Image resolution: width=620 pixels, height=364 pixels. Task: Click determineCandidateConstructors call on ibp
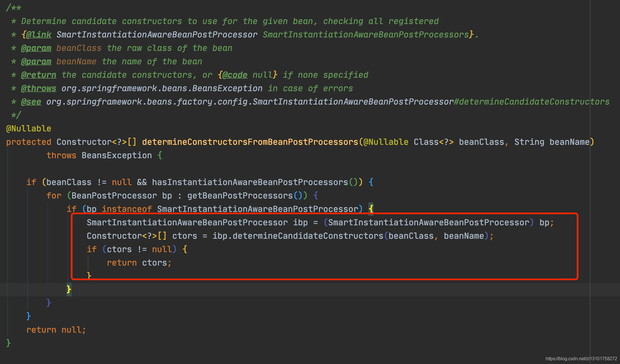coord(308,236)
